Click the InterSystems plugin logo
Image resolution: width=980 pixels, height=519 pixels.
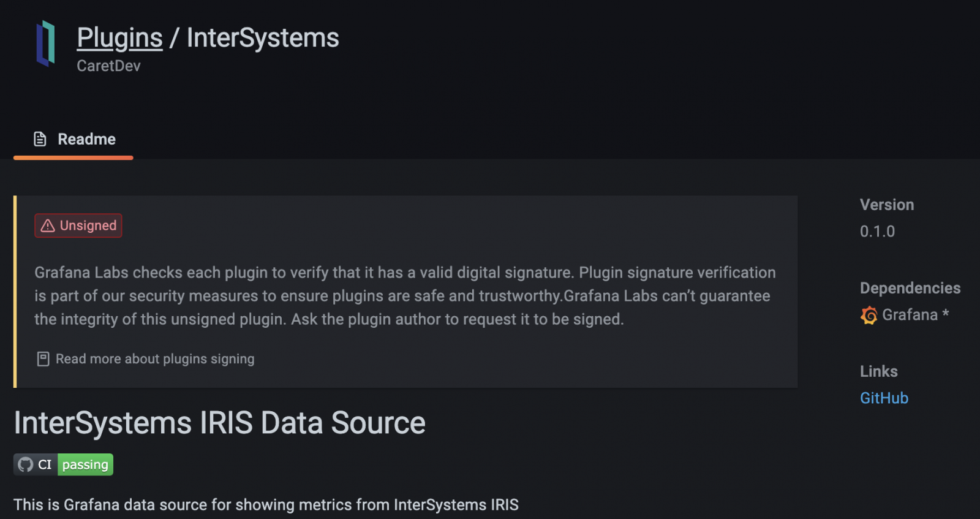45,43
